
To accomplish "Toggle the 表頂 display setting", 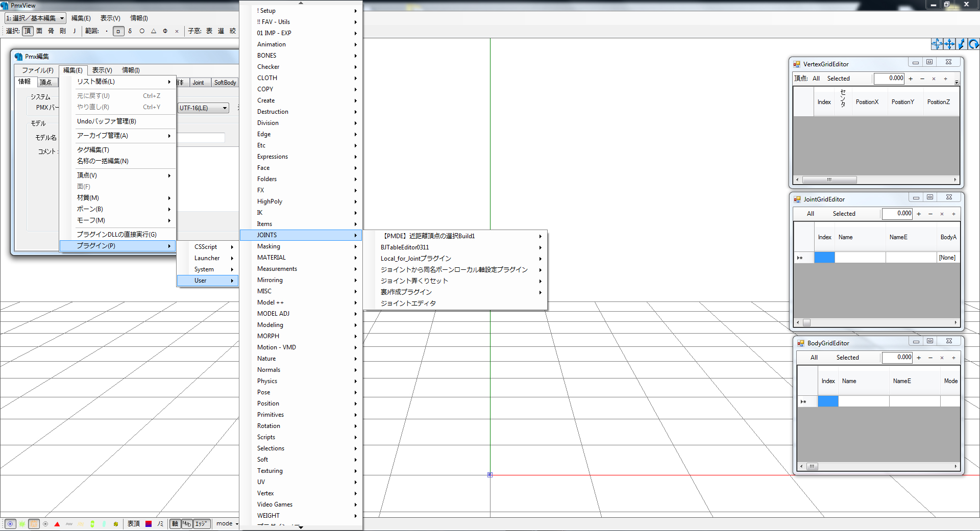I will [x=134, y=523].
